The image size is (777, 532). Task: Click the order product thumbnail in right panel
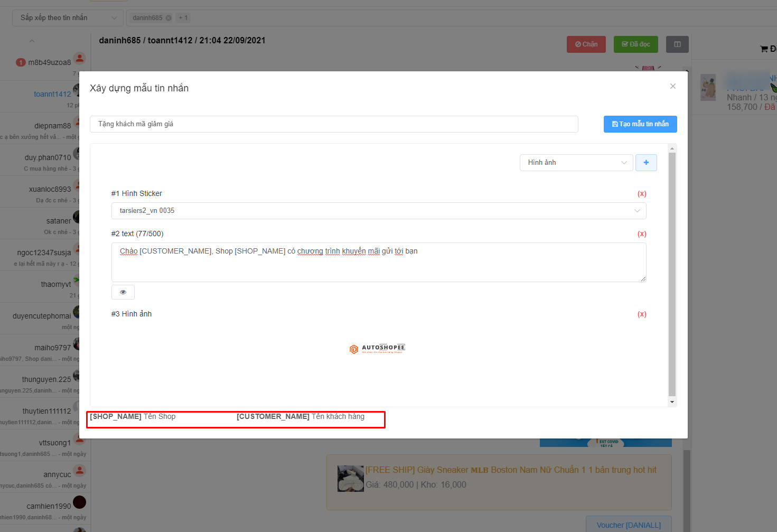pos(708,88)
